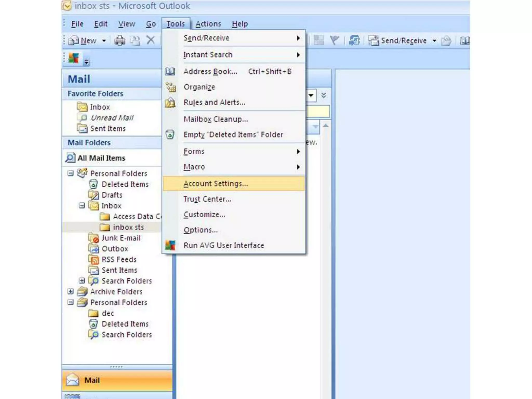Choose Rules and Alerts menu entry
The image size is (532, 399).
click(214, 103)
